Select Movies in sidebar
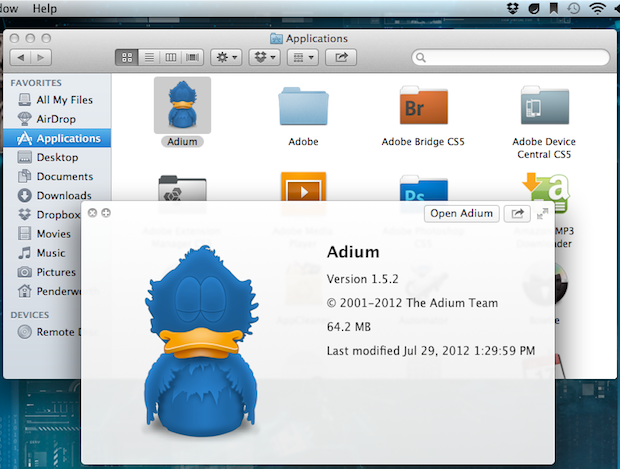Image resolution: width=620 pixels, height=469 pixels. click(x=43, y=233)
